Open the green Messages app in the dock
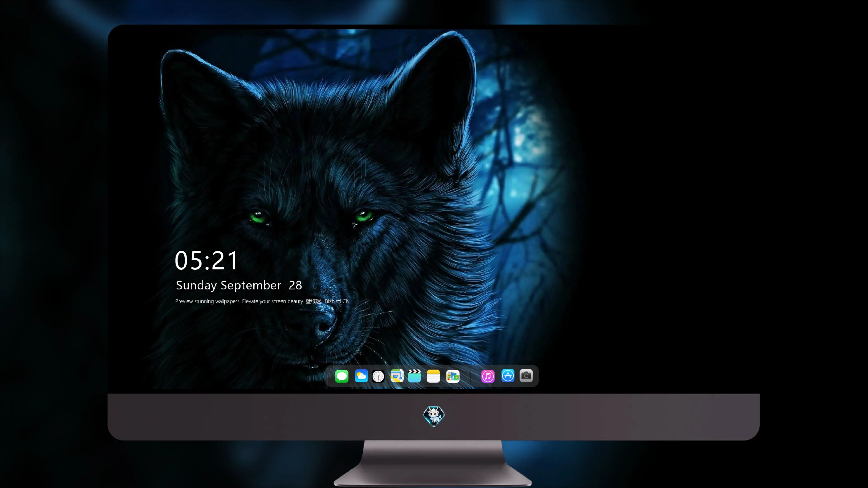Image resolution: width=868 pixels, height=488 pixels. [x=342, y=376]
